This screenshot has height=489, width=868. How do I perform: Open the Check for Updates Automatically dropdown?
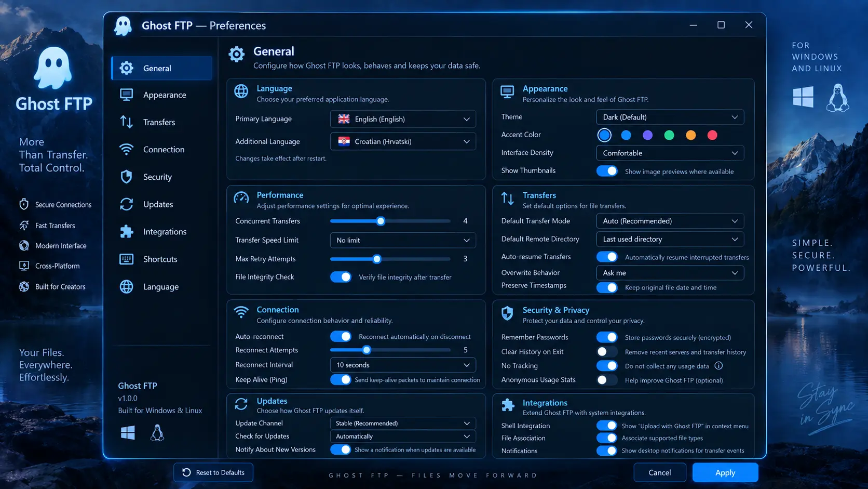click(x=403, y=437)
